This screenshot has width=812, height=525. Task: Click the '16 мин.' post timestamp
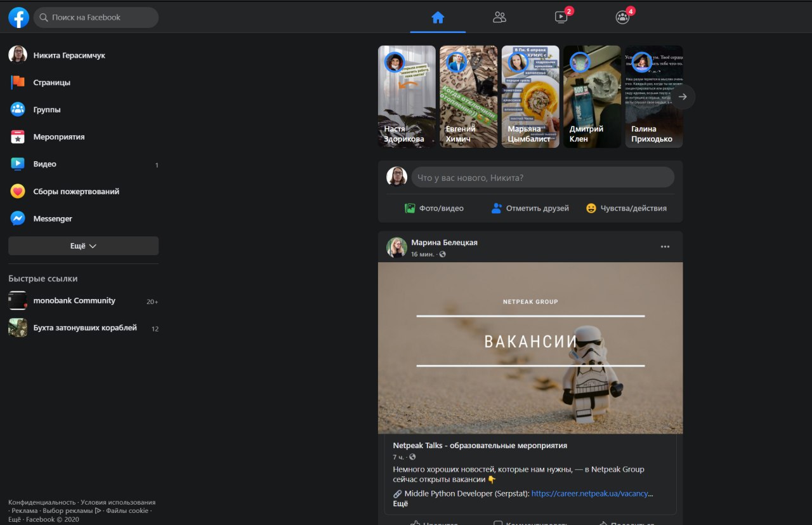coord(422,254)
